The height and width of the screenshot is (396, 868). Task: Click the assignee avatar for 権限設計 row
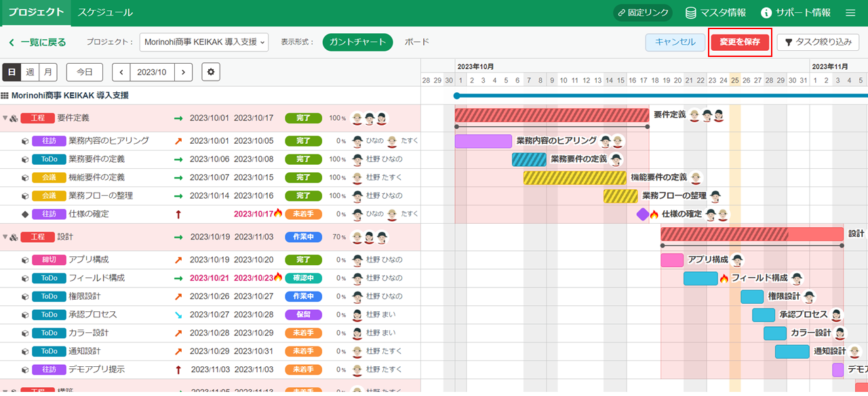(x=357, y=296)
